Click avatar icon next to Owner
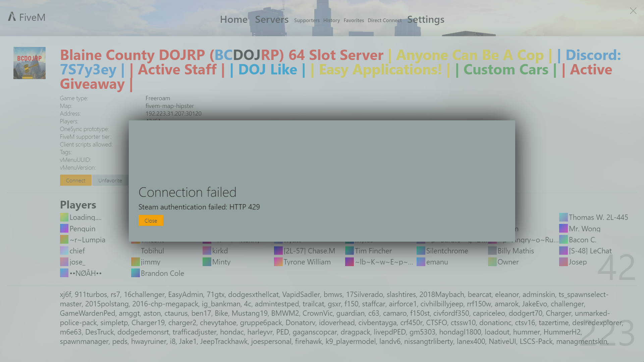Image resolution: width=644 pixels, height=362 pixels. click(x=492, y=261)
